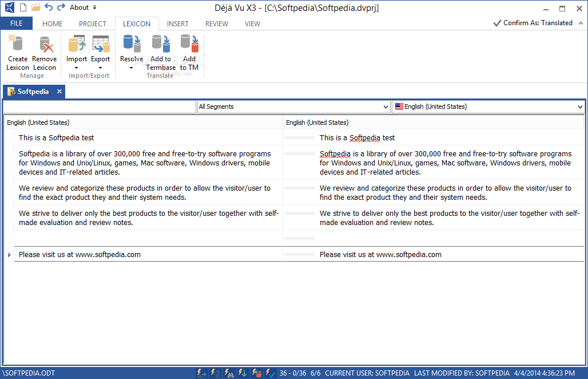Collapse the ribbon with the chevron
The width and height of the screenshot is (588, 379).
pos(581,23)
